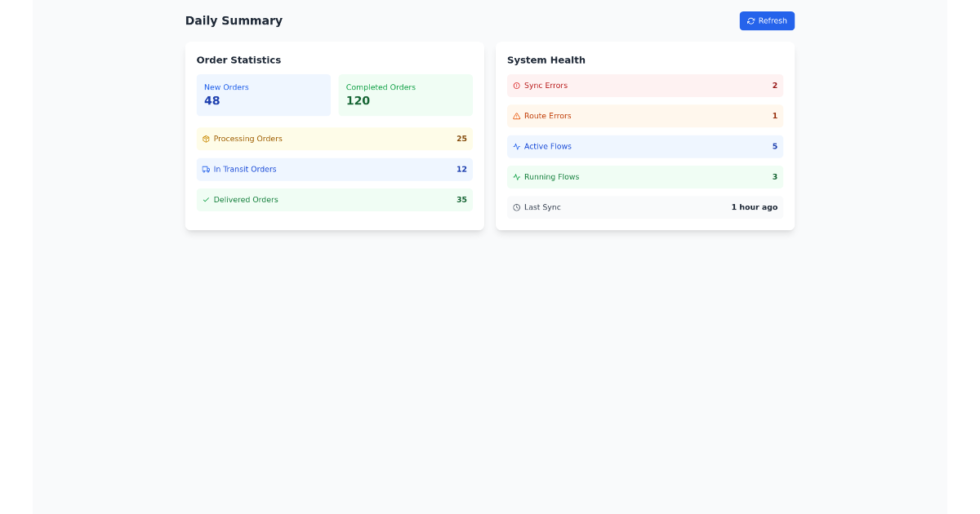This screenshot has height=514, width=980.
Task: Select the New Orders statistic card
Action: point(263,95)
